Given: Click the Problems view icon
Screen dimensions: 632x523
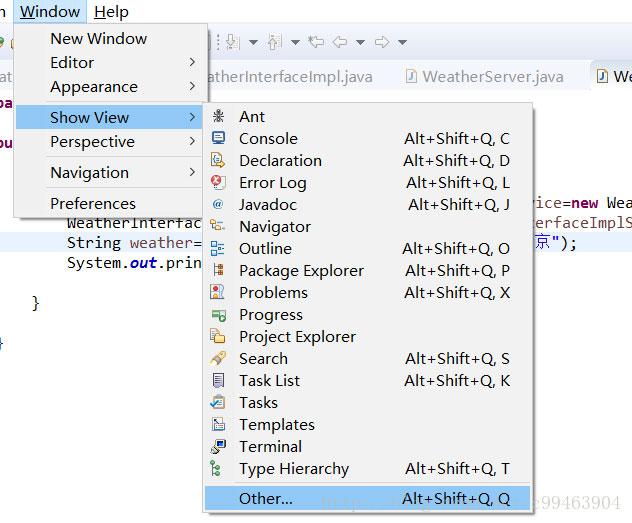Looking at the screenshot, I should click(x=218, y=293).
